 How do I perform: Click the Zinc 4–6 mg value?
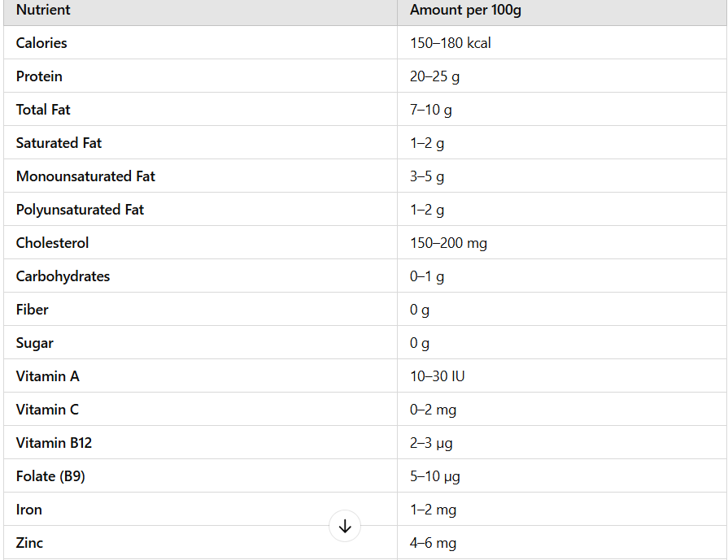tap(433, 543)
